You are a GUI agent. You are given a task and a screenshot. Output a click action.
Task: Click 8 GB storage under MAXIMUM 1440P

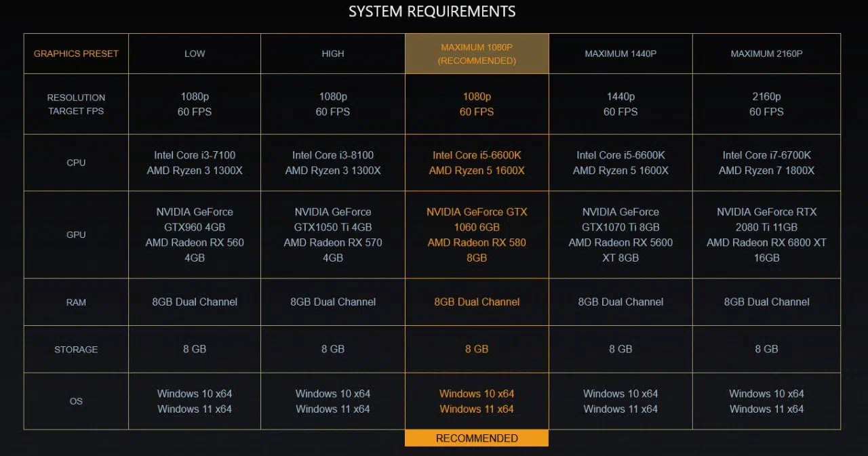620,349
